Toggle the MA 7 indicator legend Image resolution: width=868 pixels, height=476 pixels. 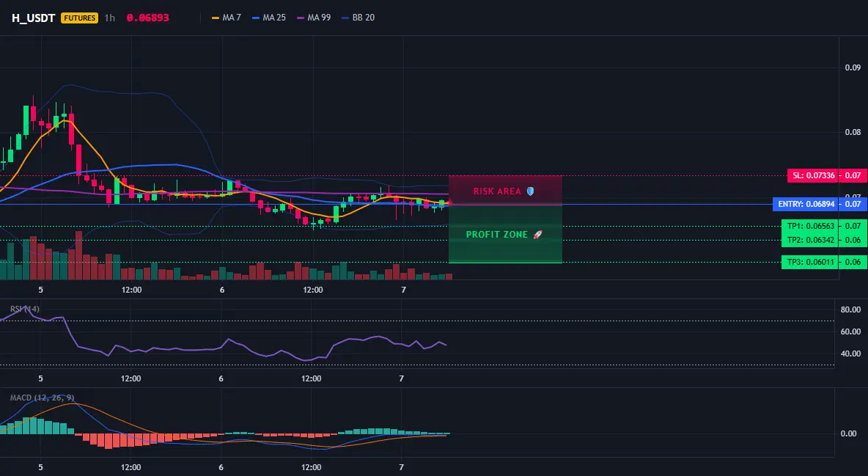point(227,18)
